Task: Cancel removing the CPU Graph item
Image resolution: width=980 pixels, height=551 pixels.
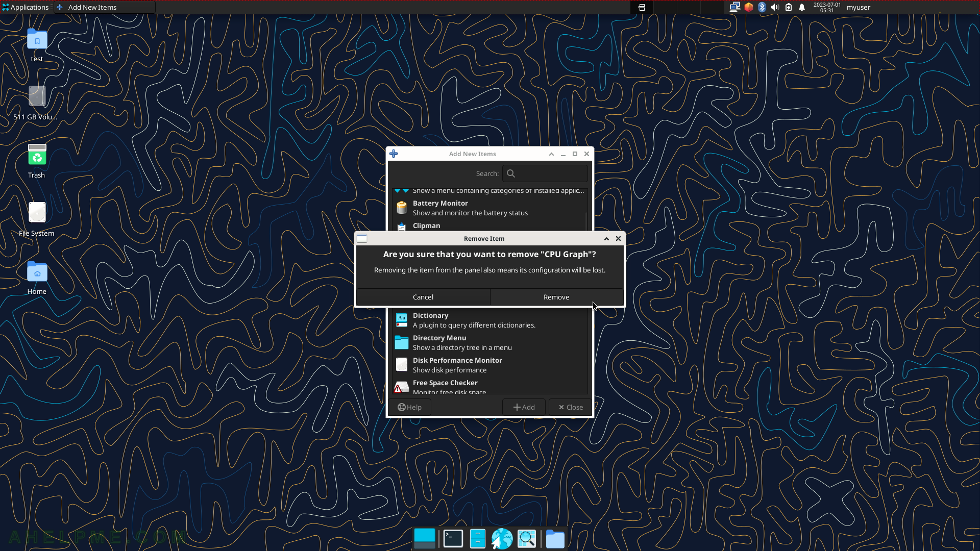Action: pos(423,297)
